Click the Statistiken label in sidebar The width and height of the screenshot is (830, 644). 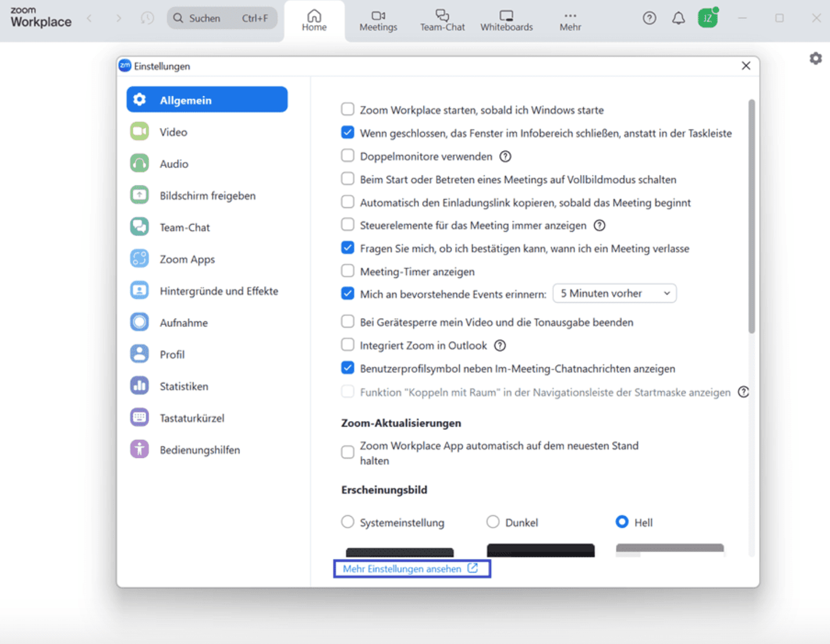tap(184, 387)
